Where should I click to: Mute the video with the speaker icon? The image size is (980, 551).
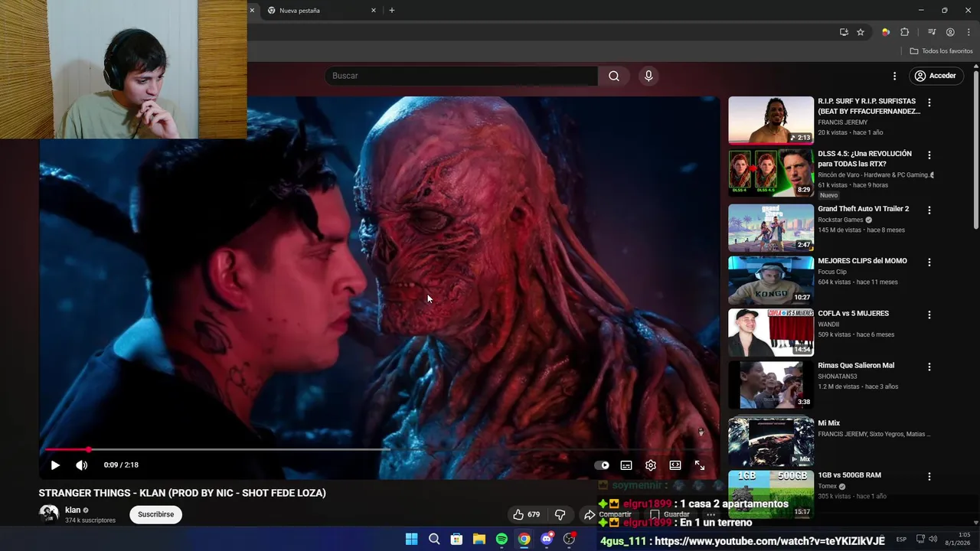(82, 465)
